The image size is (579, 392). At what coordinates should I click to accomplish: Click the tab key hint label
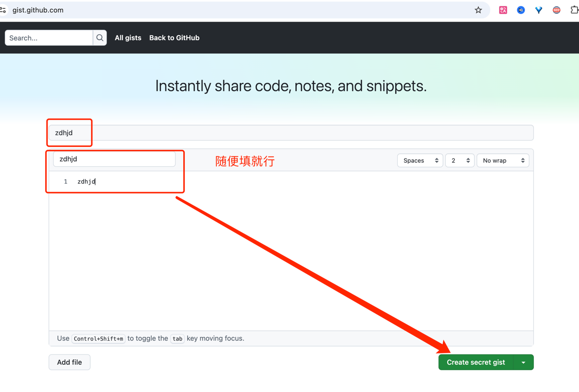click(177, 339)
